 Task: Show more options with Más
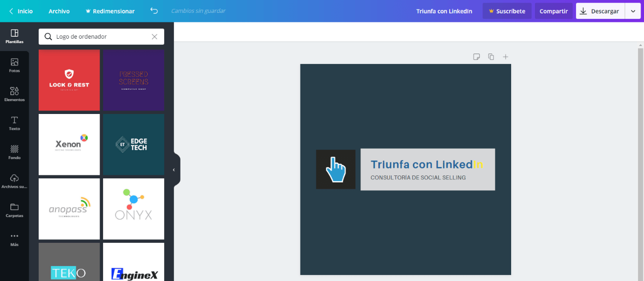pyautogui.click(x=14, y=239)
